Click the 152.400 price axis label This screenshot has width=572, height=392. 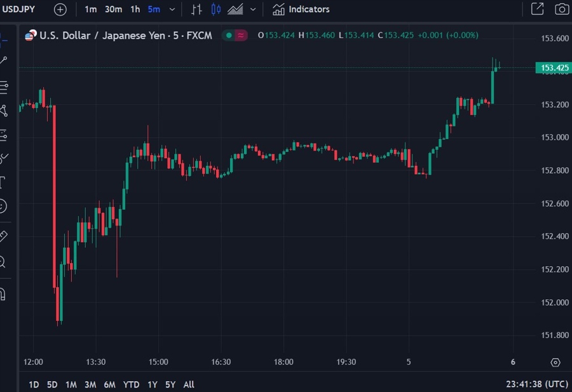pyautogui.click(x=555, y=236)
